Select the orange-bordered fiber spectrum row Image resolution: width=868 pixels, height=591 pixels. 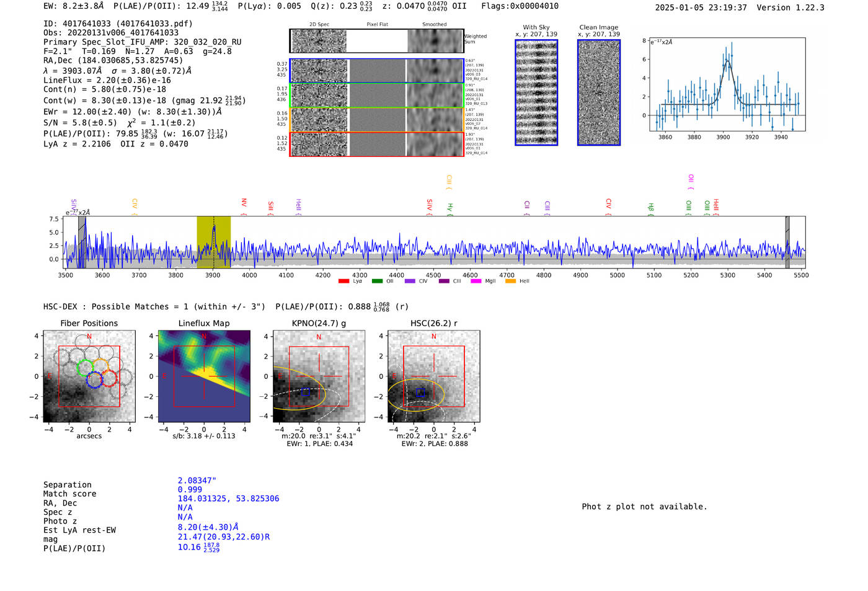(376, 120)
